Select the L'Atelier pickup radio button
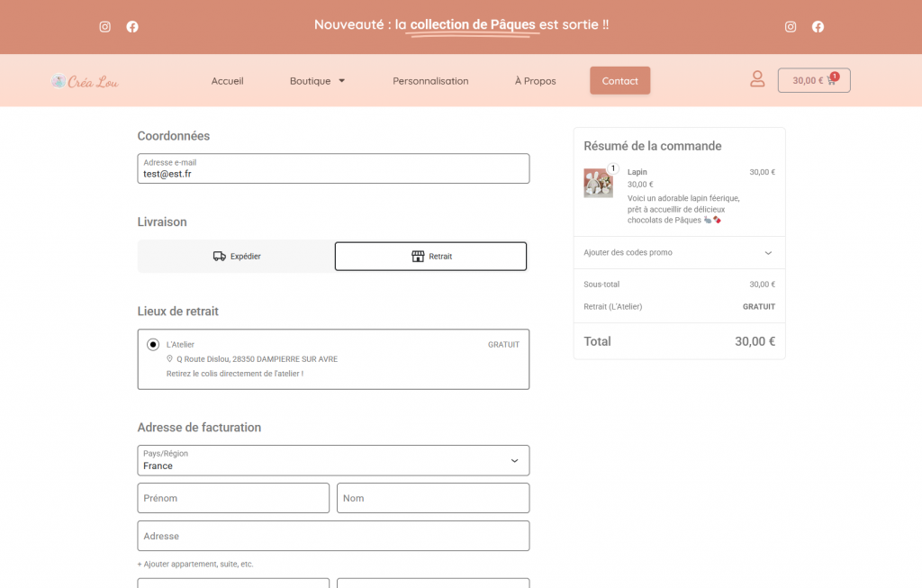The width and height of the screenshot is (922, 588). (153, 345)
